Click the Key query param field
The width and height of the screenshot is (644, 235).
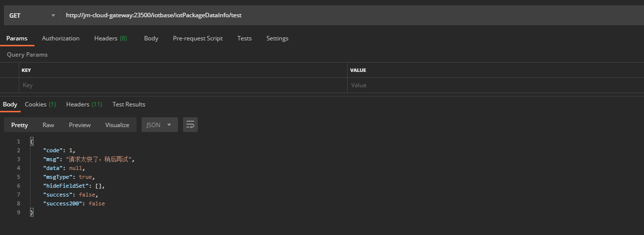[x=182, y=85]
